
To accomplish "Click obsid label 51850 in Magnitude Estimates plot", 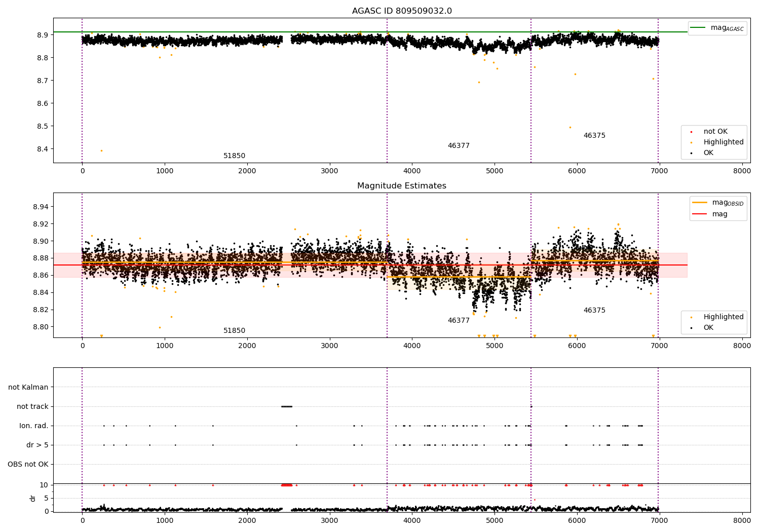I will [x=234, y=331].
